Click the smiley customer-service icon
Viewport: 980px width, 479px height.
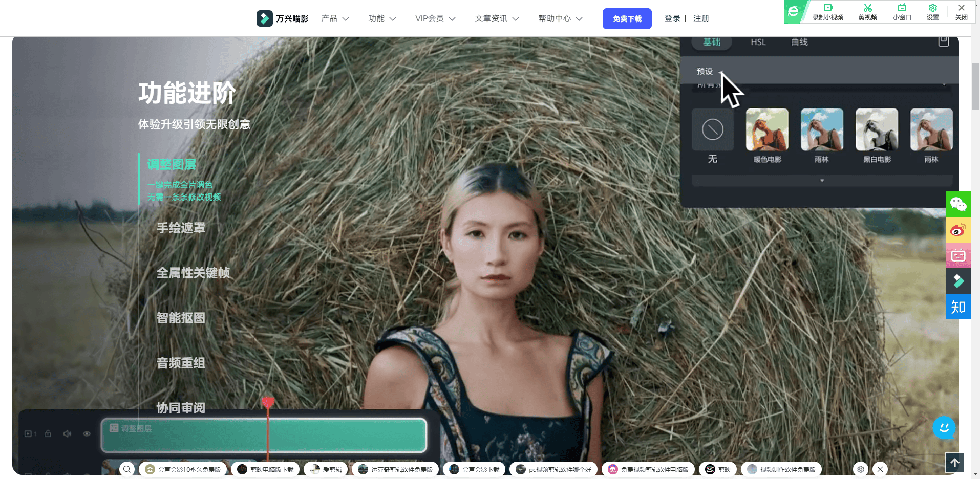943,427
